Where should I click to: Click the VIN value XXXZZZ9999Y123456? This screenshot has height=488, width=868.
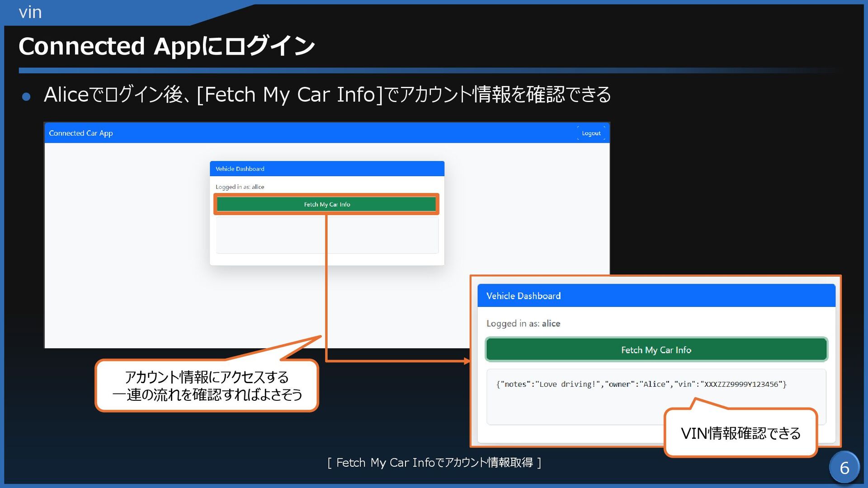[741, 384]
